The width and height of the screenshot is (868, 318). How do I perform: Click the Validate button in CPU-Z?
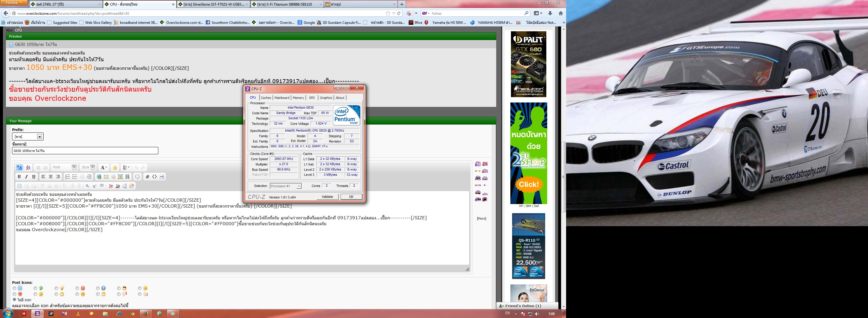coord(327,197)
